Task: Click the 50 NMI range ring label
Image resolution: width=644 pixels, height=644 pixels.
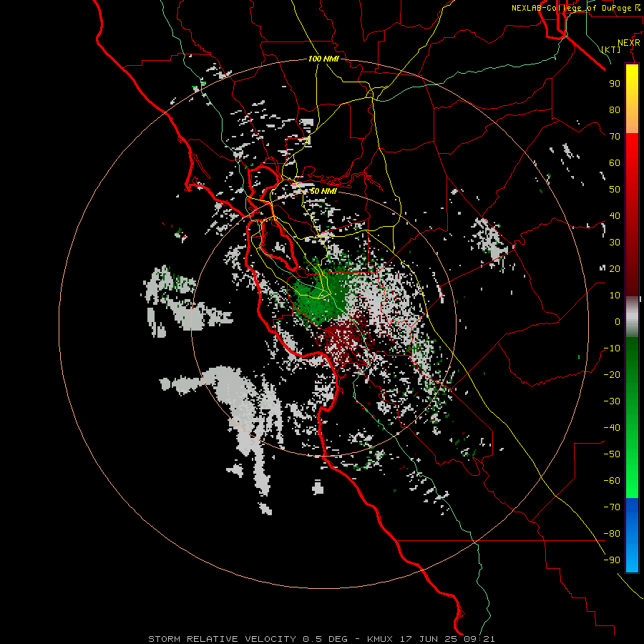Action: click(x=323, y=191)
